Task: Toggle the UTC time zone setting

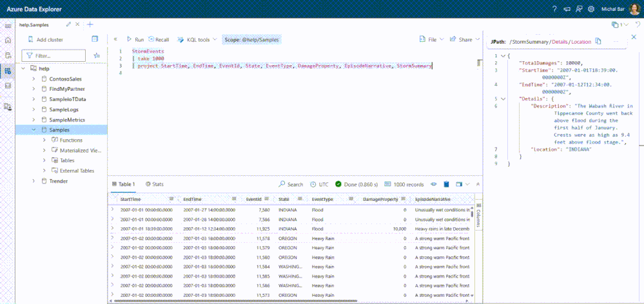Action: coord(319,185)
